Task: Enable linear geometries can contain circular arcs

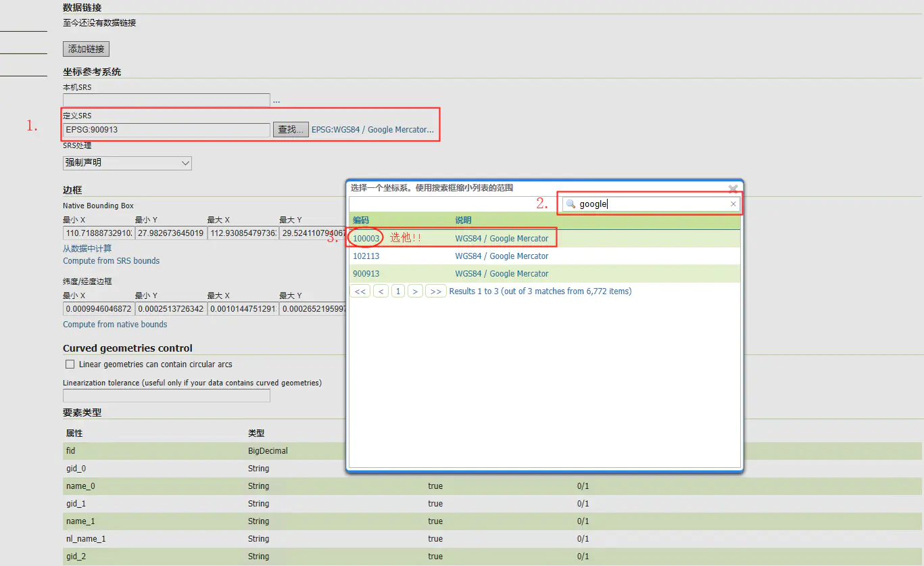Action: point(70,364)
